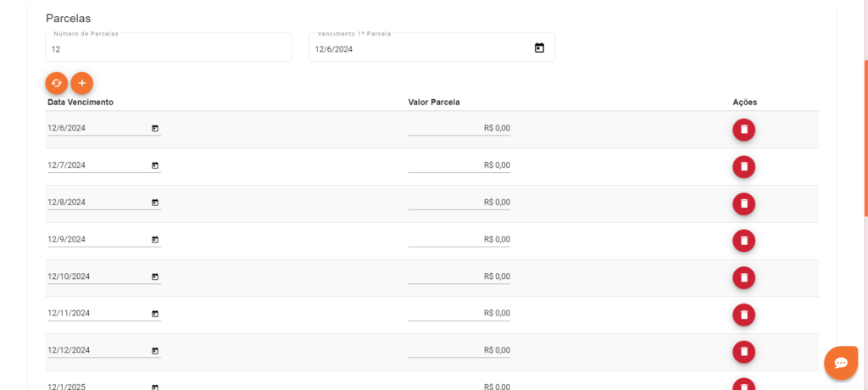Delete the 12/7/2024 installment row
This screenshot has width=868, height=390.
743,166
